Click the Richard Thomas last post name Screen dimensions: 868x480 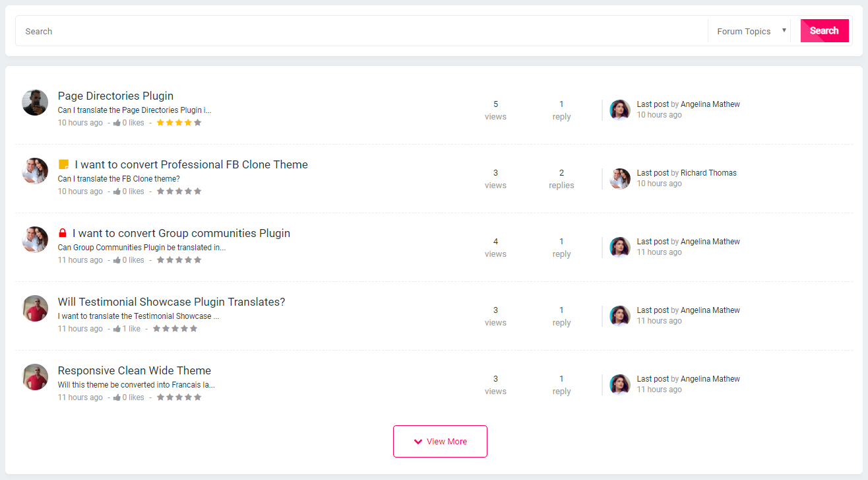pyautogui.click(x=708, y=173)
